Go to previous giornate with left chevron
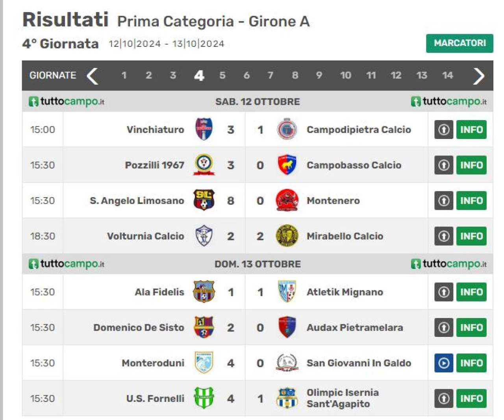The height and width of the screenshot is (420, 504). [92, 76]
